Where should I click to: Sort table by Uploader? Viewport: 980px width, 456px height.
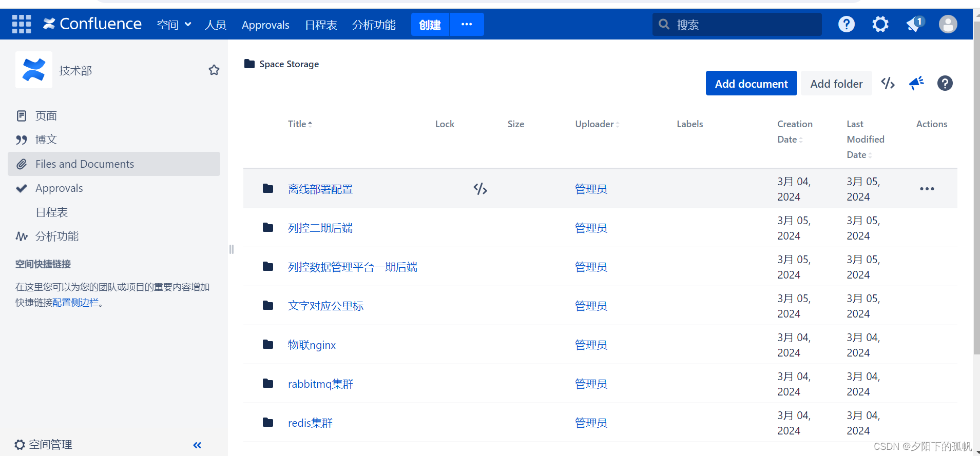click(x=597, y=124)
